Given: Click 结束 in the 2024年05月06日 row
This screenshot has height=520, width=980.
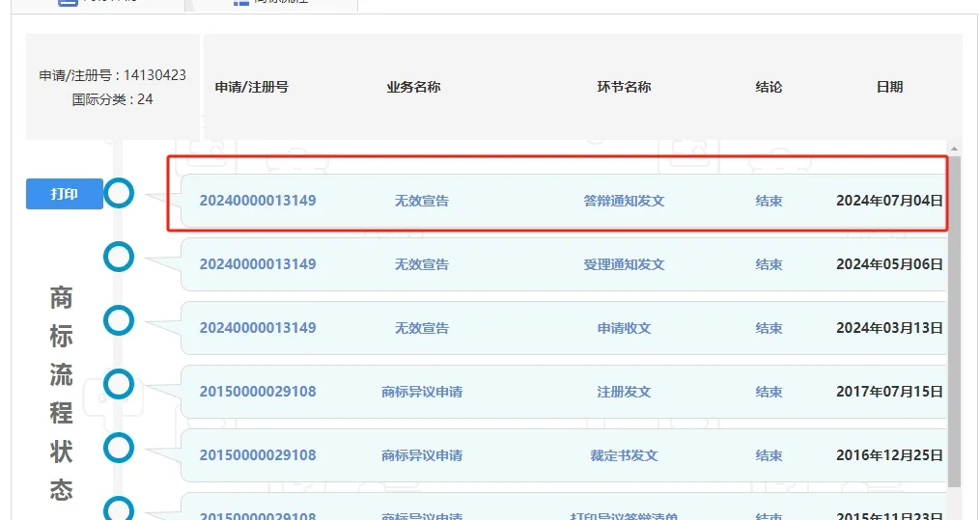Looking at the screenshot, I should pyautogui.click(x=769, y=264).
